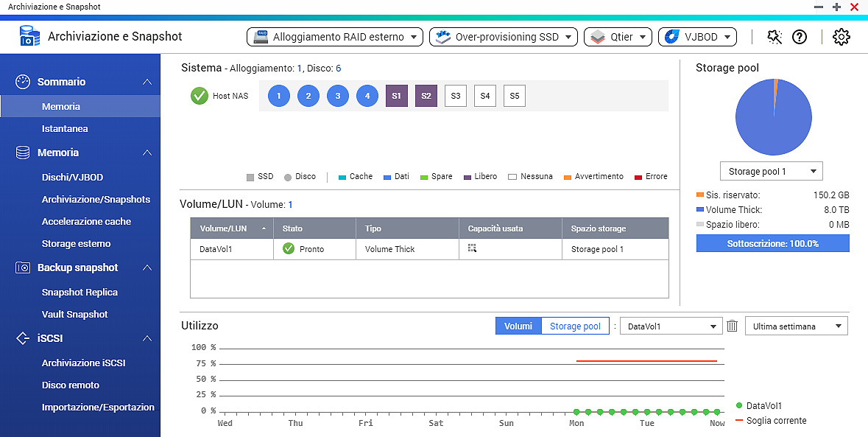Open the global settings gear icon
This screenshot has width=868, height=437.
(841, 37)
